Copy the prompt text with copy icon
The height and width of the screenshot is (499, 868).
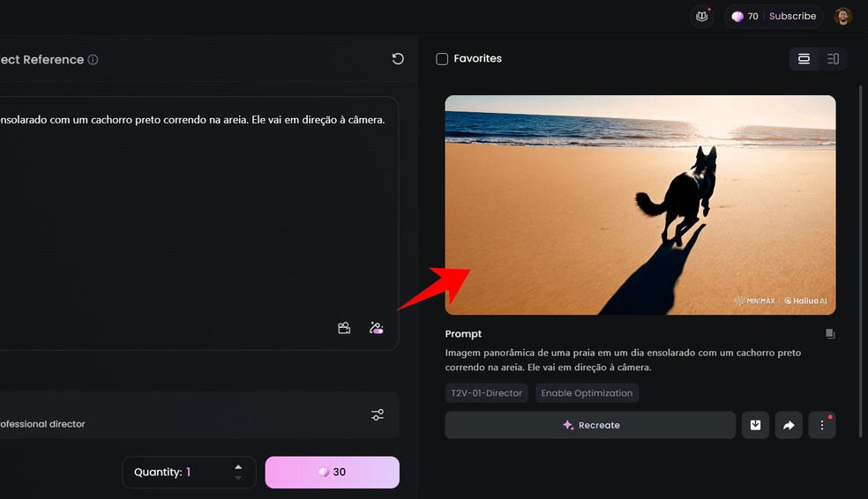coord(830,333)
